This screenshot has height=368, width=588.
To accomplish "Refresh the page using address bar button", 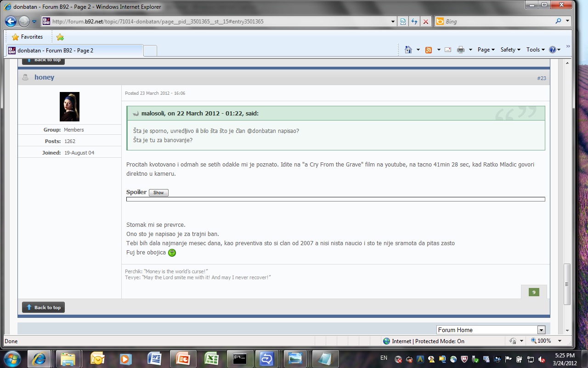I will pyautogui.click(x=414, y=21).
